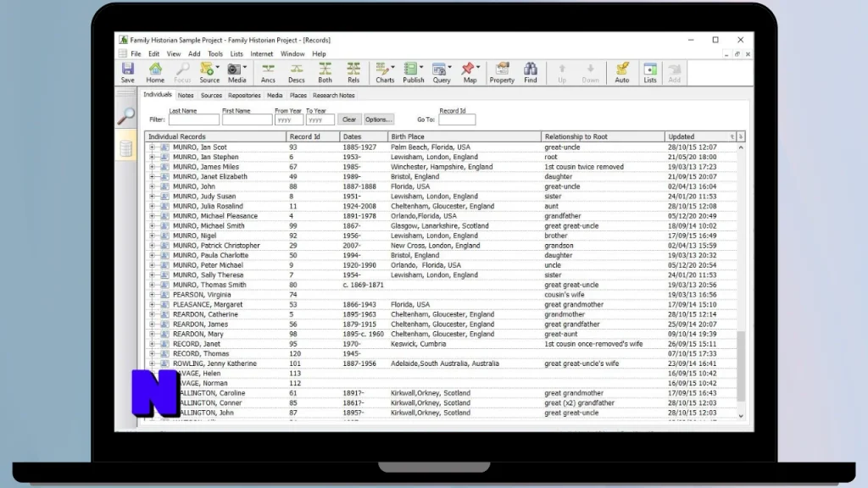Open Media dropdown arrow

(245, 67)
